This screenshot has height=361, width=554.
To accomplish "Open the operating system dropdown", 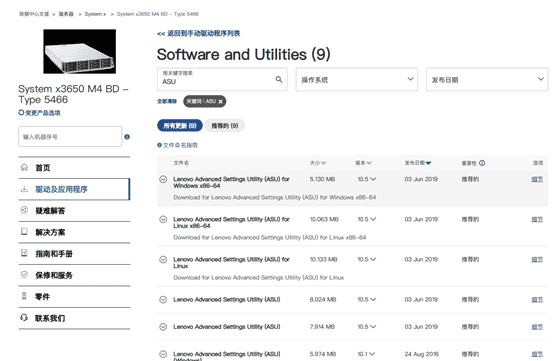I will point(356,79).
